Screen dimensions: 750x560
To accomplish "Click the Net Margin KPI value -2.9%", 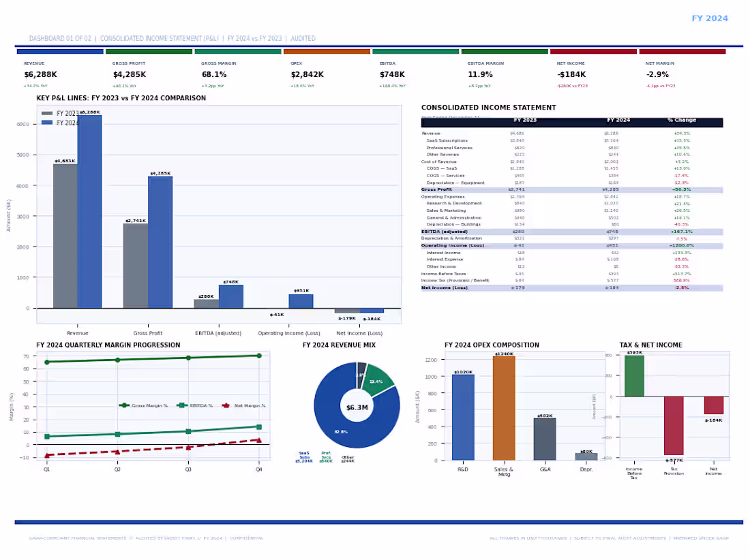I will [x=657, y=74].
